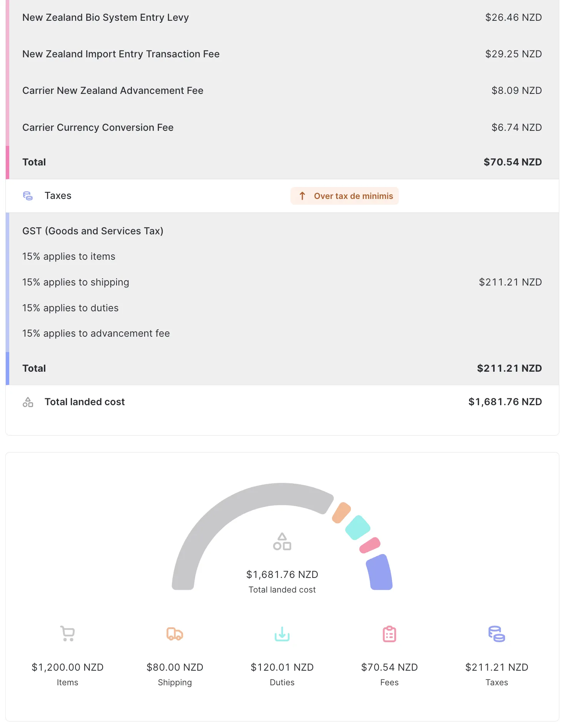Click the teal Duties download icon
This screenshot has width=567, height=728.
[282, 634]
